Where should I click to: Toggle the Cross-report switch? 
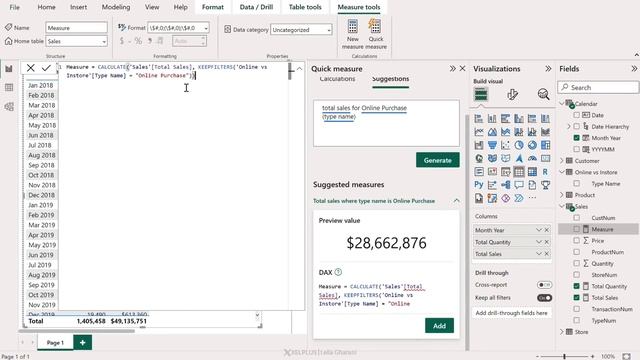[544, 284]
